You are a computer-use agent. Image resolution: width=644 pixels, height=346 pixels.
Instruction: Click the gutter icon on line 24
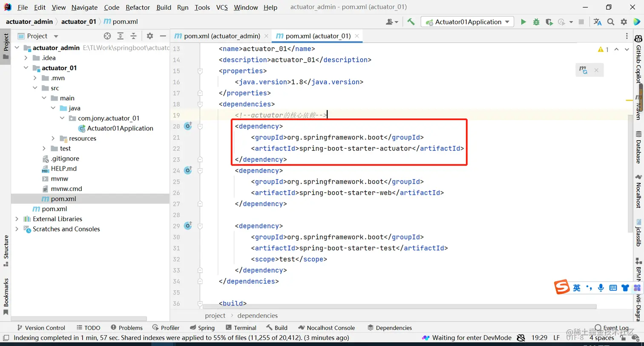click(x=188, y=170)
